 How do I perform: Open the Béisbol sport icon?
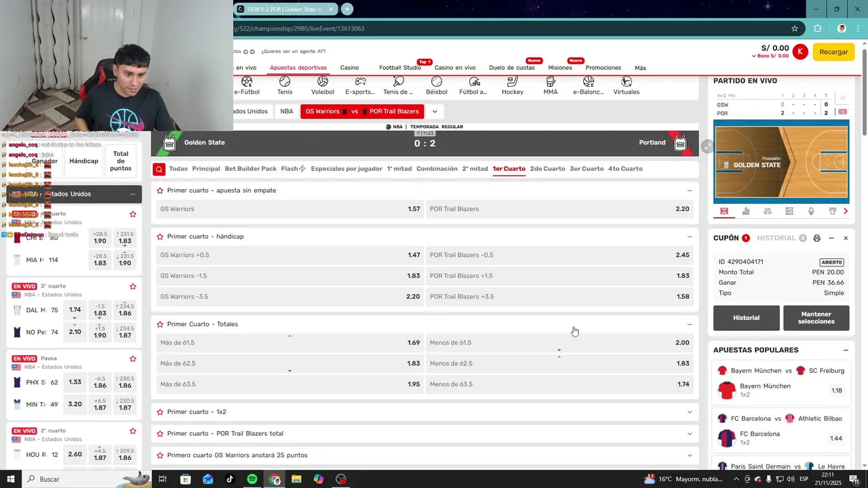[x=437, y=85]
